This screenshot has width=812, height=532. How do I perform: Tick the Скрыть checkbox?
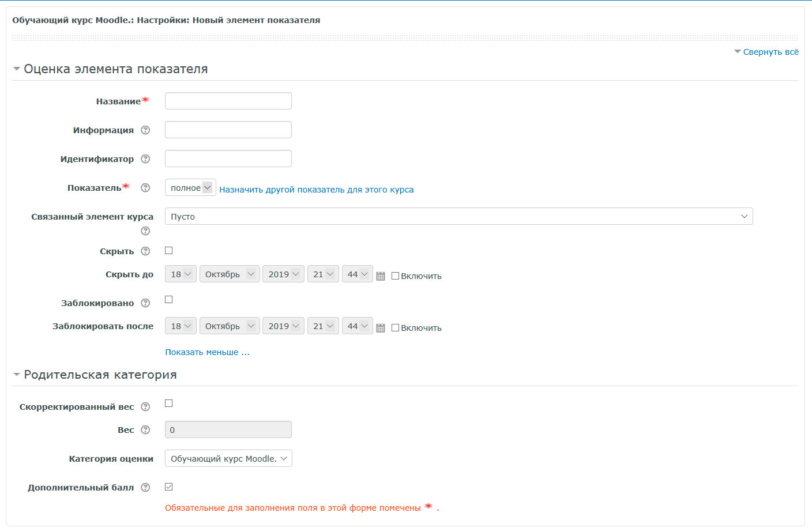[169, 251]
